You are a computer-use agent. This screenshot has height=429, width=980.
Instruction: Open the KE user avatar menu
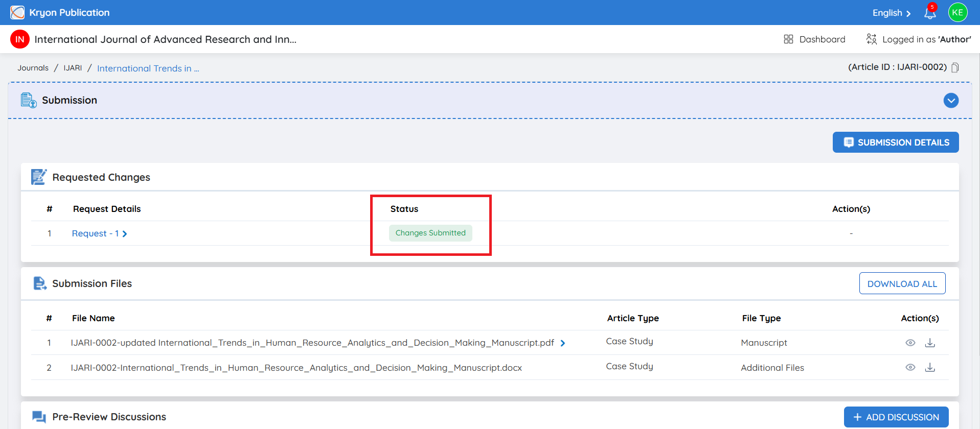tap(958, 12)
